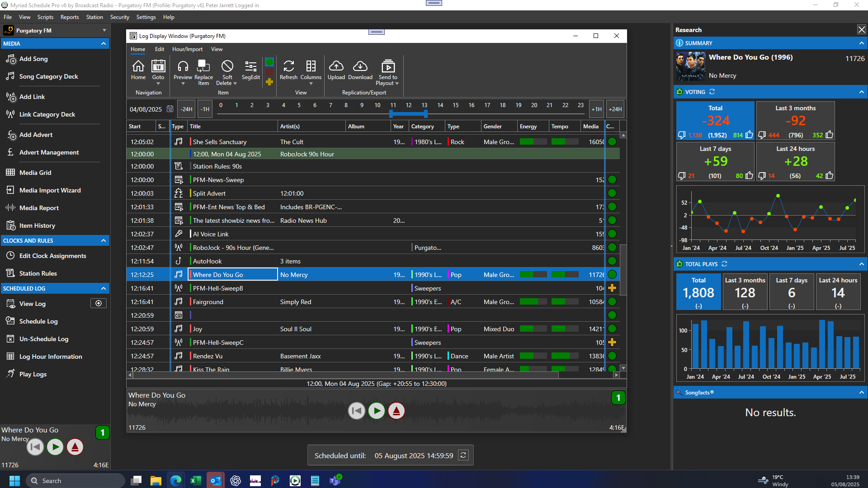Collapse the CLOCKS AND RULES section
The width and height of the screenshot is (868, 488).
pyautogui.click(x=103, y=240)
